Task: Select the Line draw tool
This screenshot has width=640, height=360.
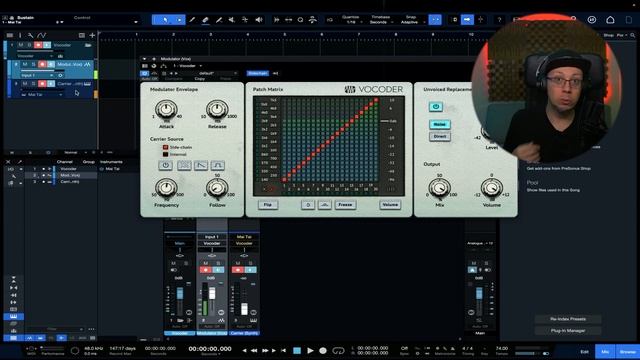Action: (219, 20)
